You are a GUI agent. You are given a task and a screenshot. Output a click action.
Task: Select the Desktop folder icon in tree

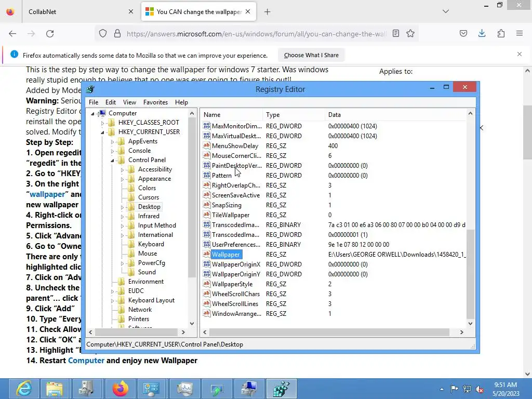coord(131,207)
